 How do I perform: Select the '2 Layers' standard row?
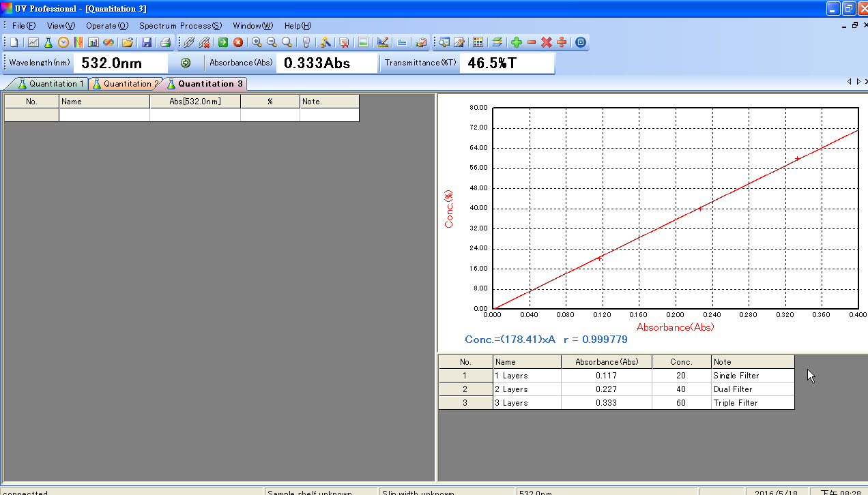tap(616, 389)
